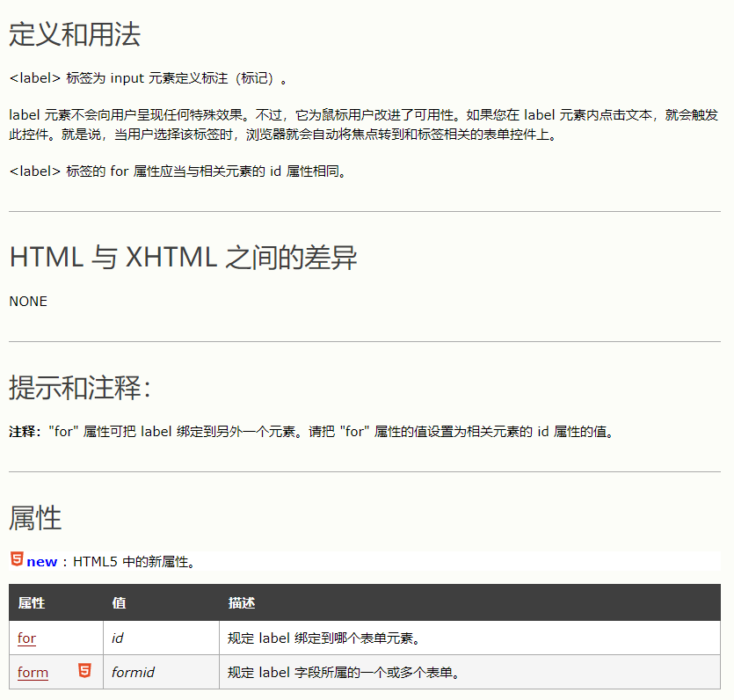The width and height of the screenshot is (734, 700).
Task: Click the '值' column header
Action: 118,603
